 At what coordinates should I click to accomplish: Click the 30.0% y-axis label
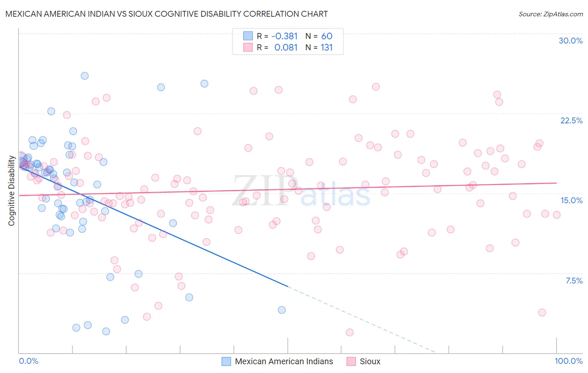coord(570,41)
